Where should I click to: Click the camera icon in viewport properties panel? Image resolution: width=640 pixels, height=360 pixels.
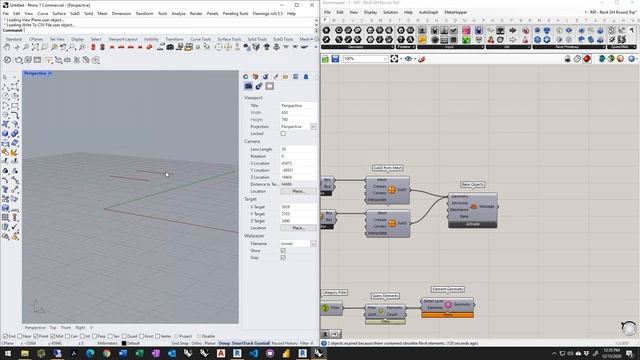coord(249,86)
